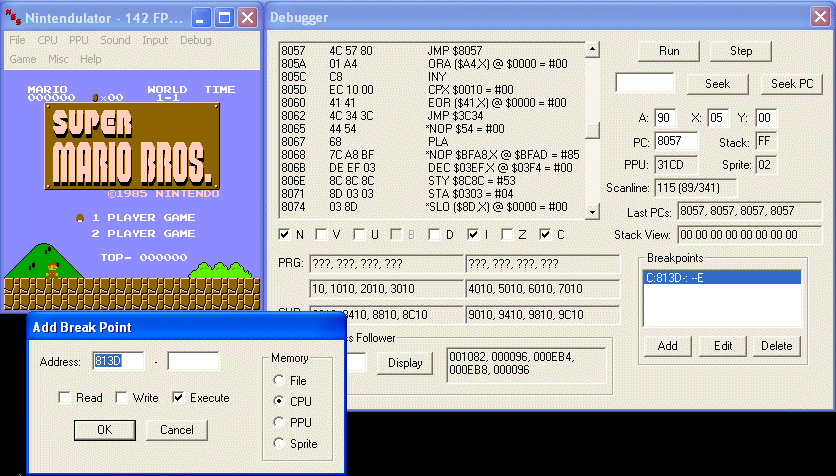Click the PC register field
836x476 pixels.
[676, 141]
